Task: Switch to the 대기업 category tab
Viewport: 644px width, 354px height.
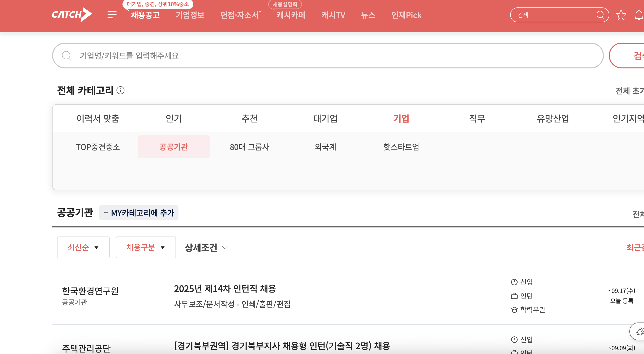Action: pyautogui.click(x=325, y=118)
